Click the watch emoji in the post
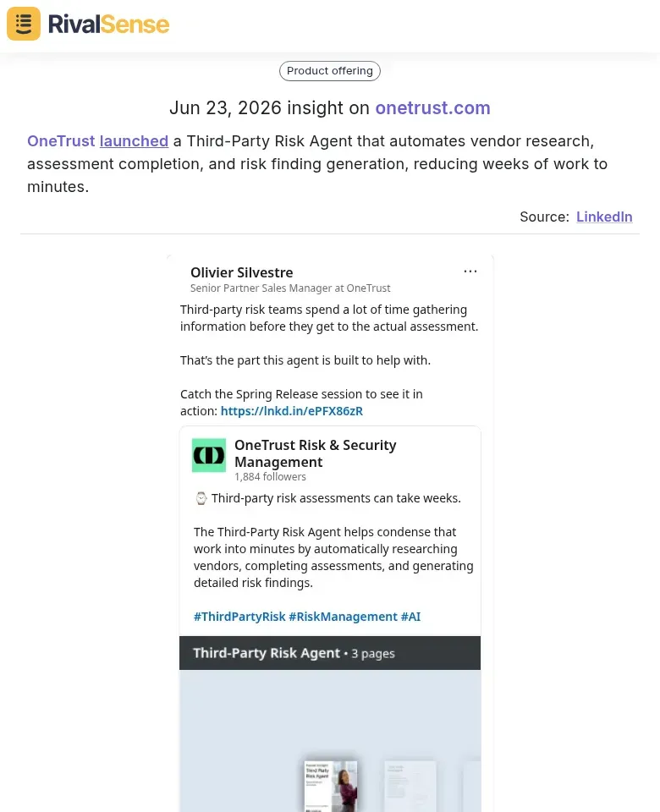This screenshot has width=660, height=812. (201, 498)
